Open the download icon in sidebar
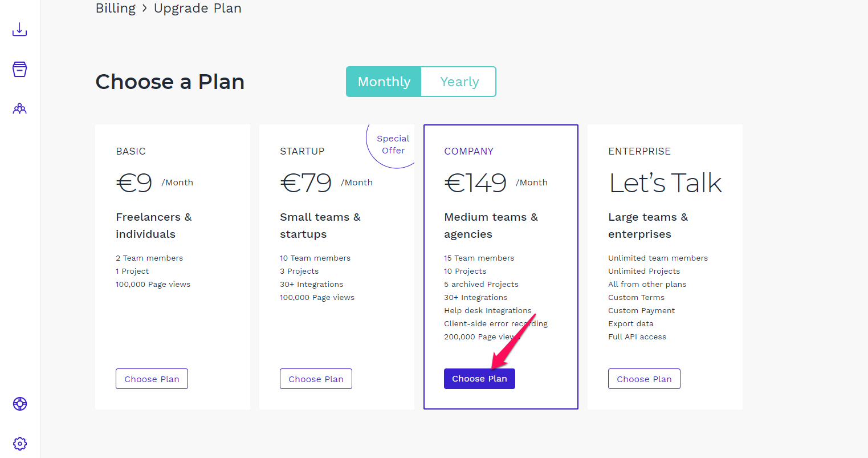 20,29
